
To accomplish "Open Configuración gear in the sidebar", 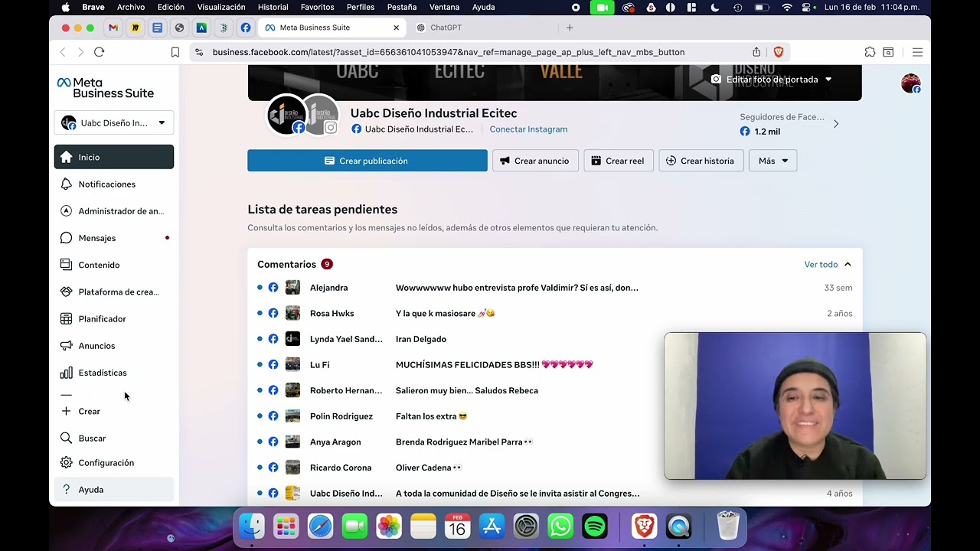I will point(66,463).
